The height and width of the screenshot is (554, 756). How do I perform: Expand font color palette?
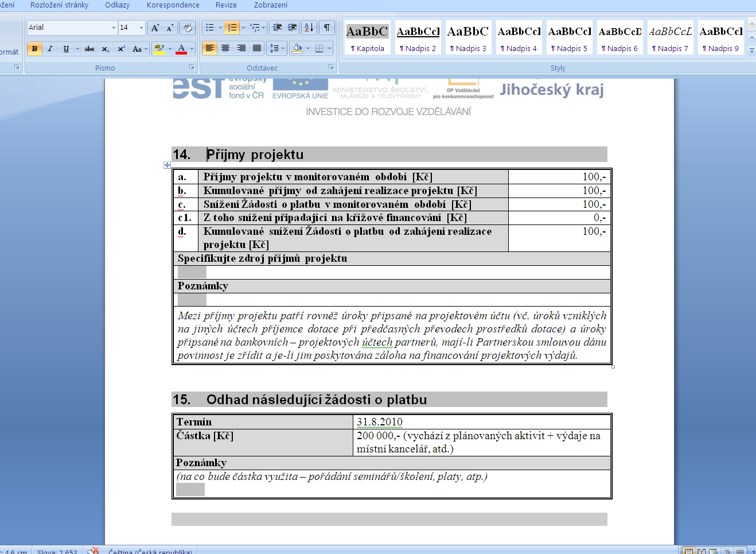click(192, 49)
